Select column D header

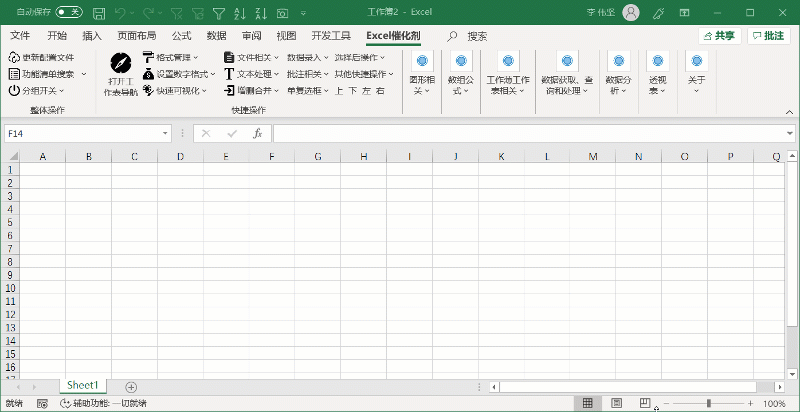[180, 157]
